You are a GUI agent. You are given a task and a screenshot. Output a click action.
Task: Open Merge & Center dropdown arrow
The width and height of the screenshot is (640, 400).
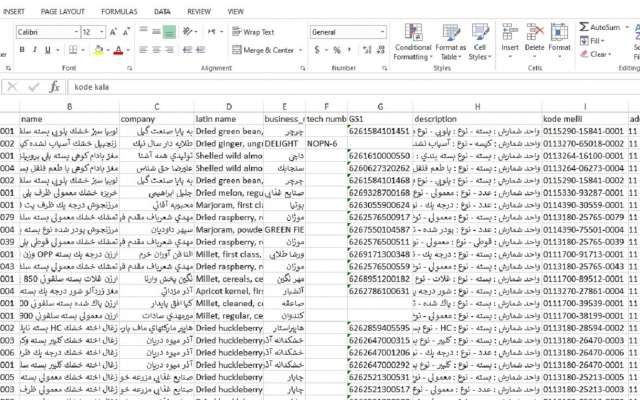pyautogui.click(x=300, y=50)
